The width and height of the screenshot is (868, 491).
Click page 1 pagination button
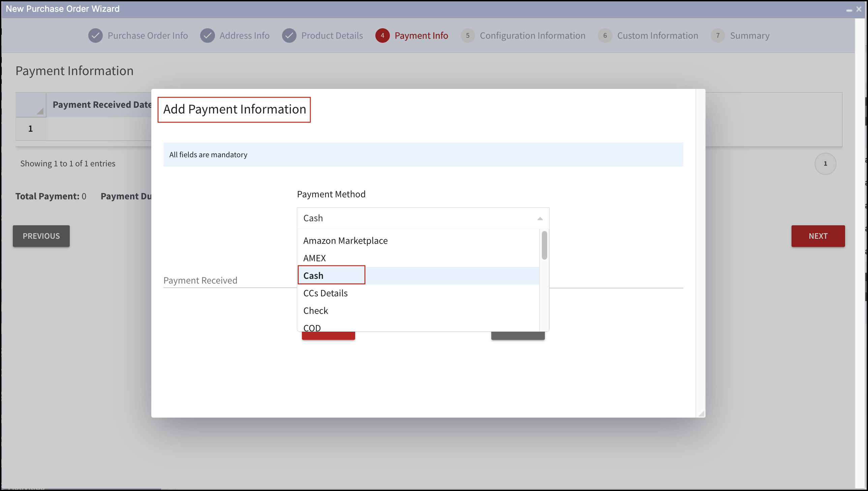825,164
